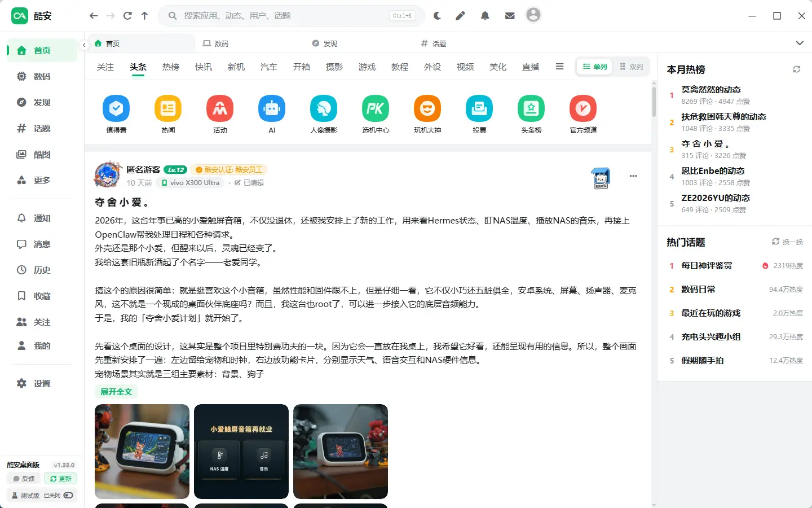This screenshot has width=812, height=508.
Task: Go to 话题 in the left sidebar
Action: (x=42, y=128)
